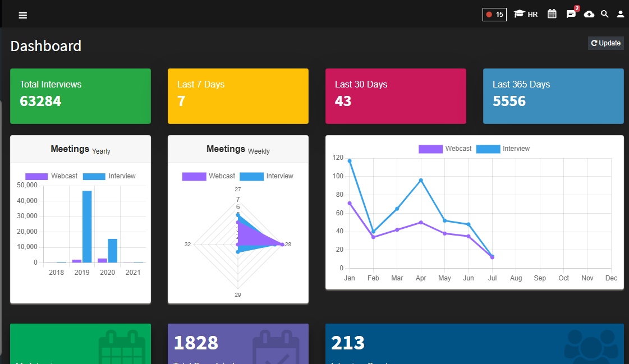
Task: Open the user profile icon
Action: tap(620, 15)
